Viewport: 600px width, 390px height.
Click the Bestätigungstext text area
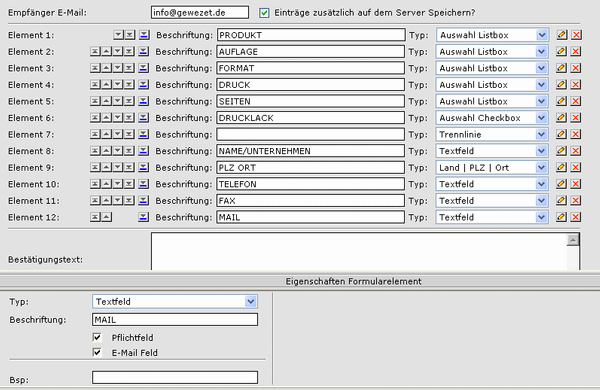point(359,251)
